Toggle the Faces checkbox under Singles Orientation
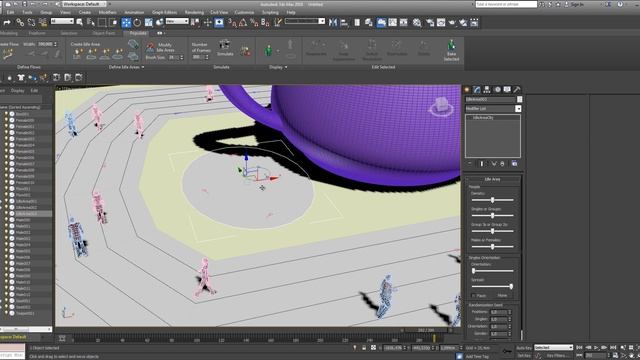Screen dimensions: 640x360 pos(473,295)
